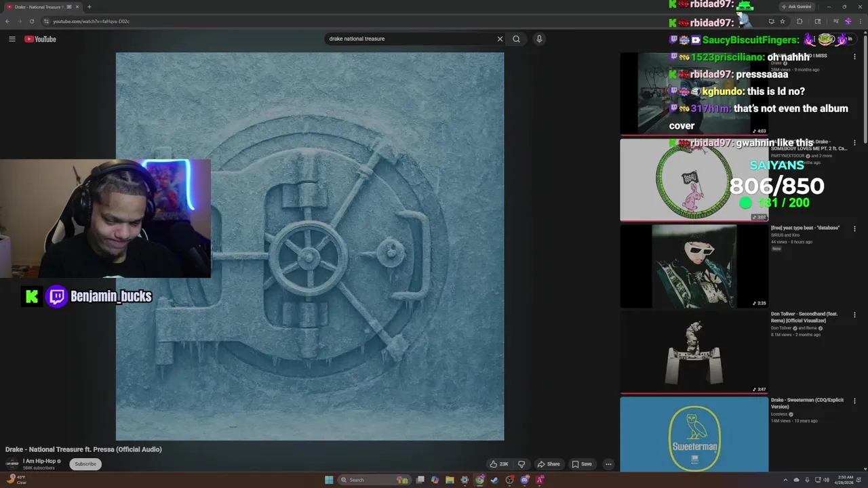Screen dimensions: 868x488
Task: Select the youtube.com address bar URL
Action: pos(91,21)
